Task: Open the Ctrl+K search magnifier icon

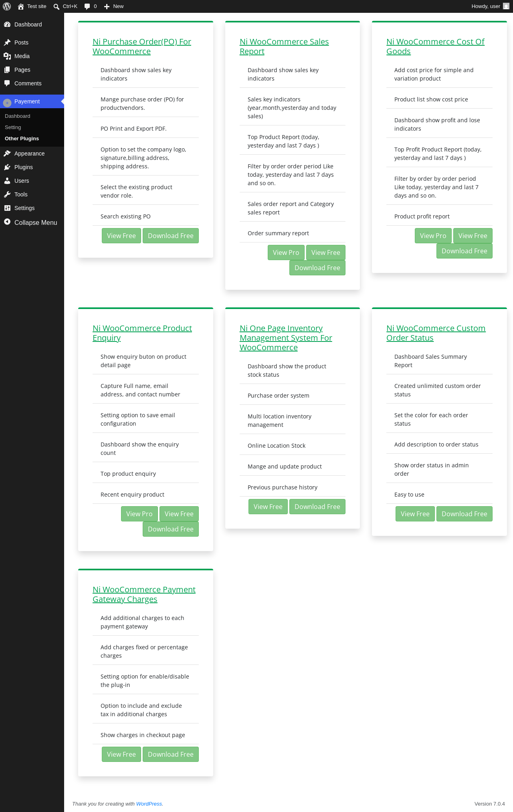Action: pos(57,6)
